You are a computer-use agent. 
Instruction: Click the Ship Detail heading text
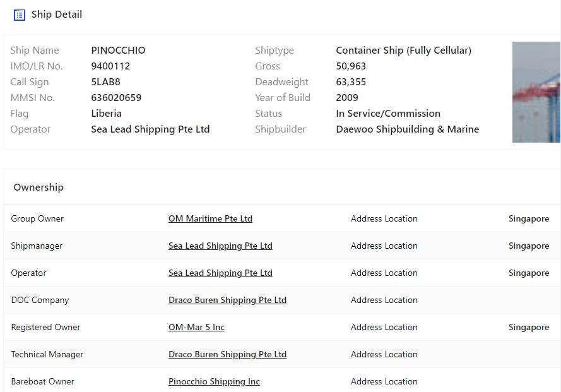click(x=57, y=14)
